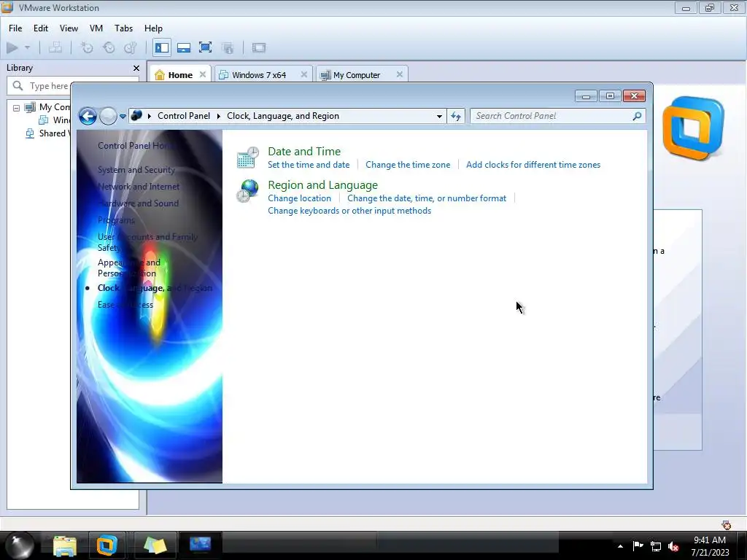This screenshot has height=560, width=747.
Task: Open Windows Explorer from taskbar
Action: coord(65,545)
